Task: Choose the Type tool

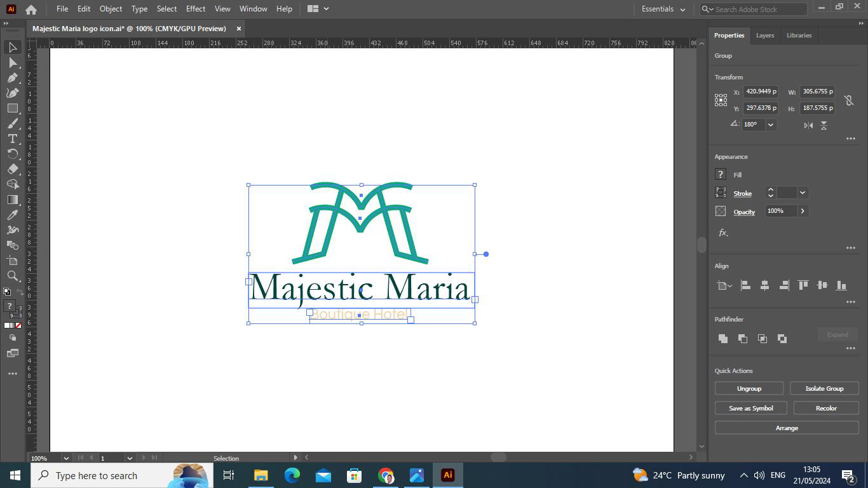Action: (x=12, y=139)
